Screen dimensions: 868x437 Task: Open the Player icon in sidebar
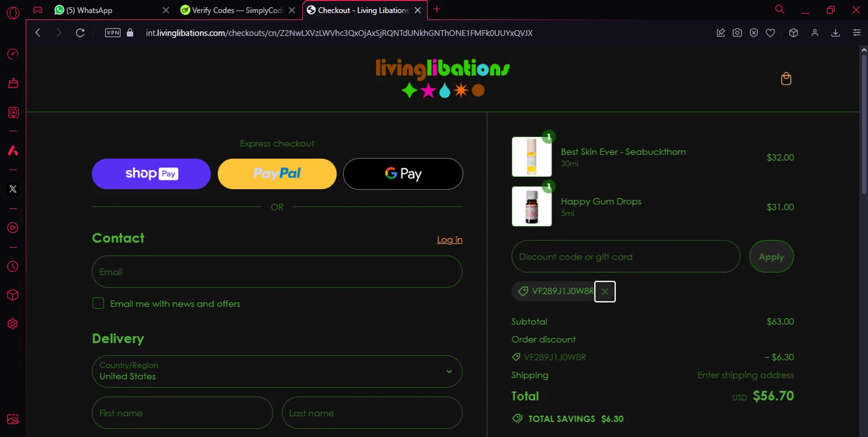(13, 228)
